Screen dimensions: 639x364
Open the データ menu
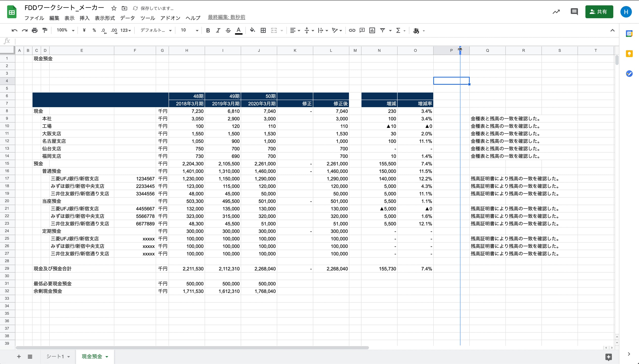(127, 18)
